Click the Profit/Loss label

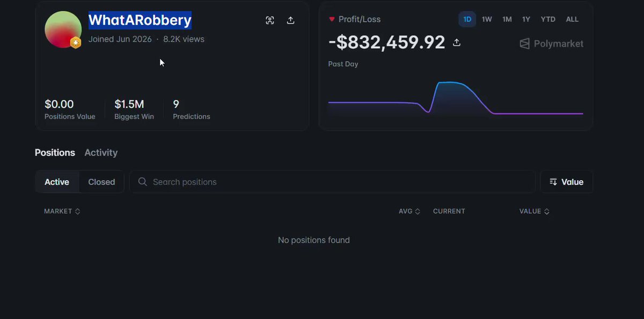[x=360, y=19]
